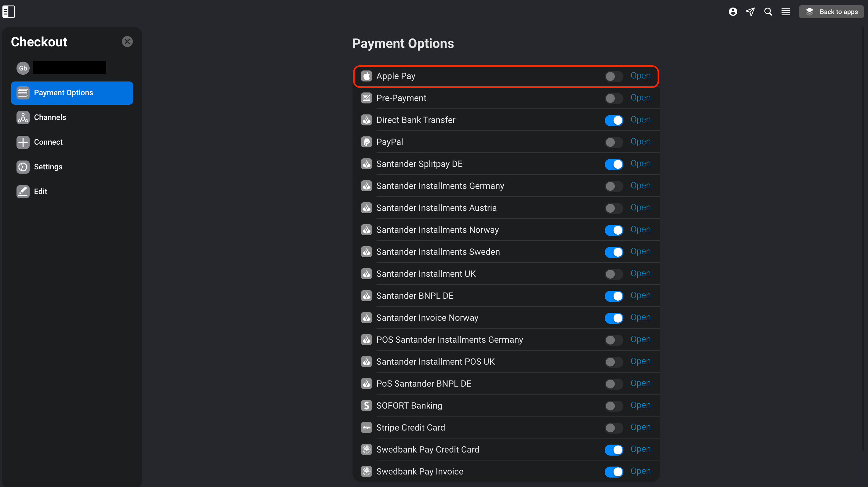Click the Santander Installments Norway icon
Viewport: 868px width, 487px height.
click(366, 230)
